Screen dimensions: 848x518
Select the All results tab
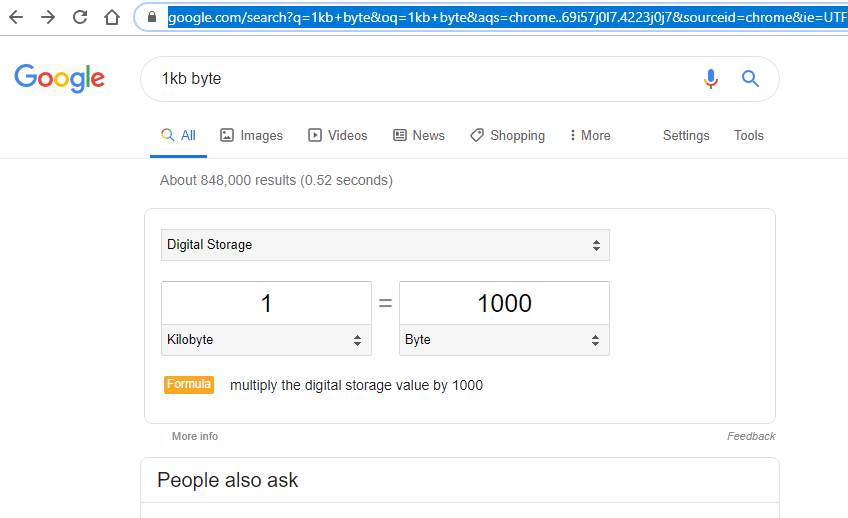[x=178, y=135]
